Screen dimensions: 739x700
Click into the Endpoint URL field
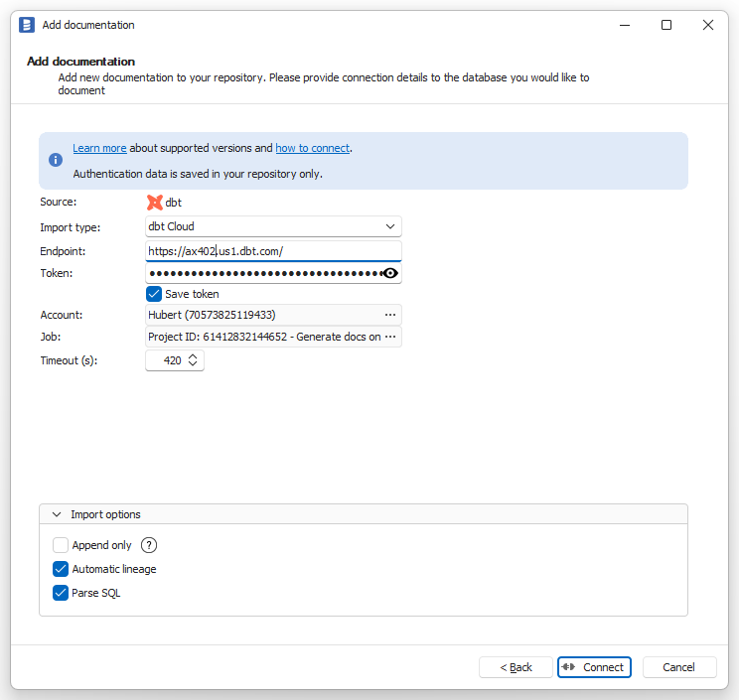[273, 251]
